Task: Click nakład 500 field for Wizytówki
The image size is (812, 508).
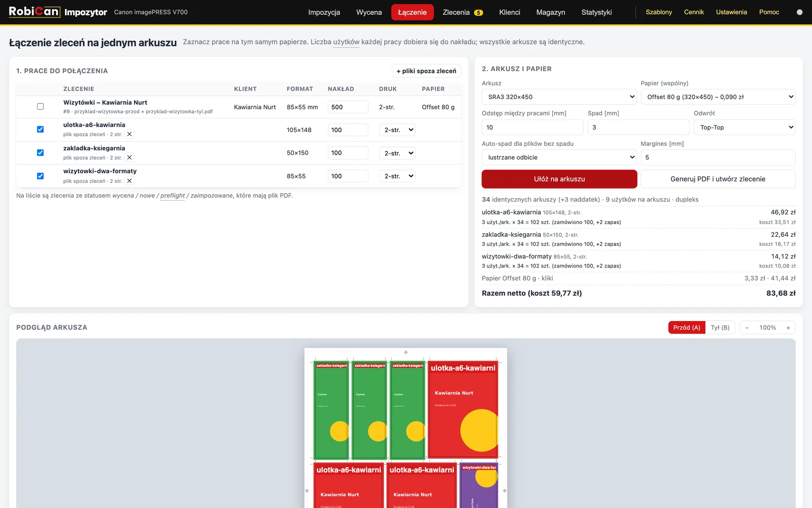Action: pyautogui.click(x=348, y=107)
